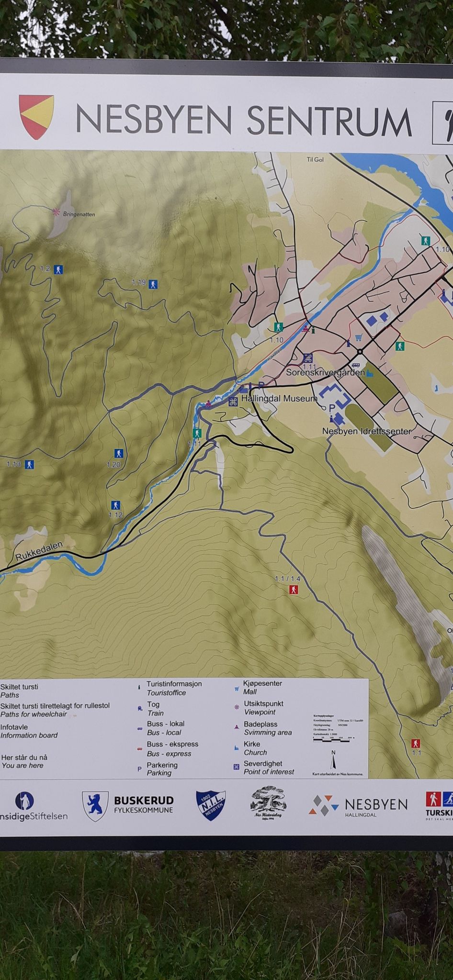
Task: Click the 'Her står du nå' legend entry
Action: [x=24, y=757]
